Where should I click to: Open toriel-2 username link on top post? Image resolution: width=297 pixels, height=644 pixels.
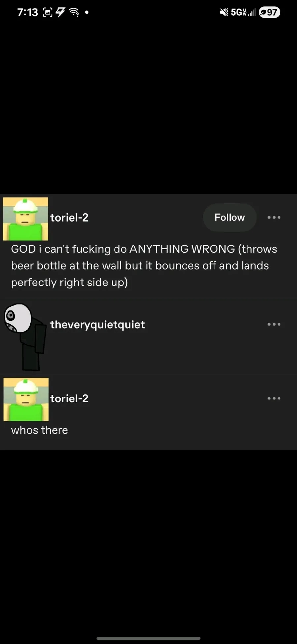(x=69, y=217)
